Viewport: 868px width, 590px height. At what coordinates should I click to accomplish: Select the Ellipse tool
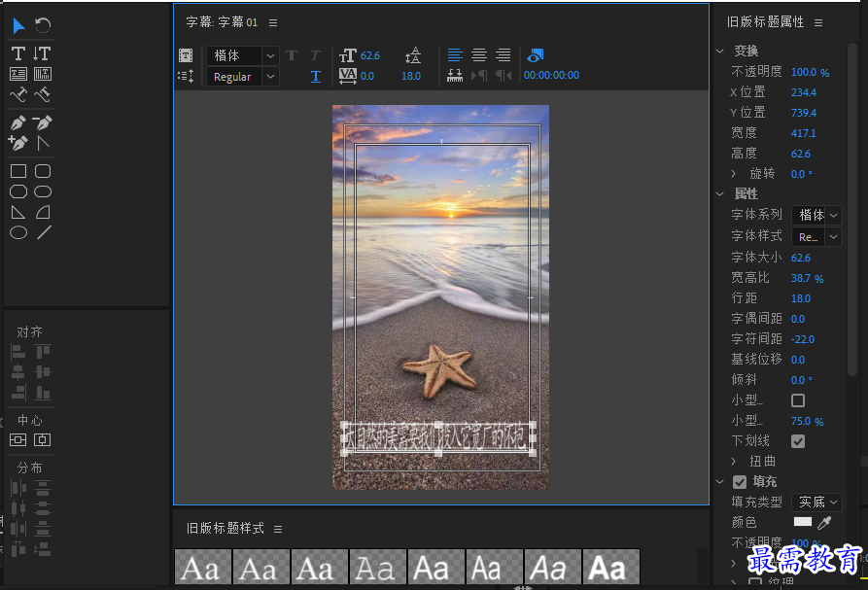18,232
